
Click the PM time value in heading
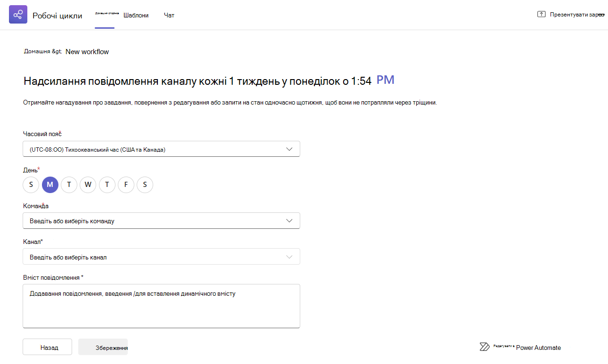[x=386, y=80]
